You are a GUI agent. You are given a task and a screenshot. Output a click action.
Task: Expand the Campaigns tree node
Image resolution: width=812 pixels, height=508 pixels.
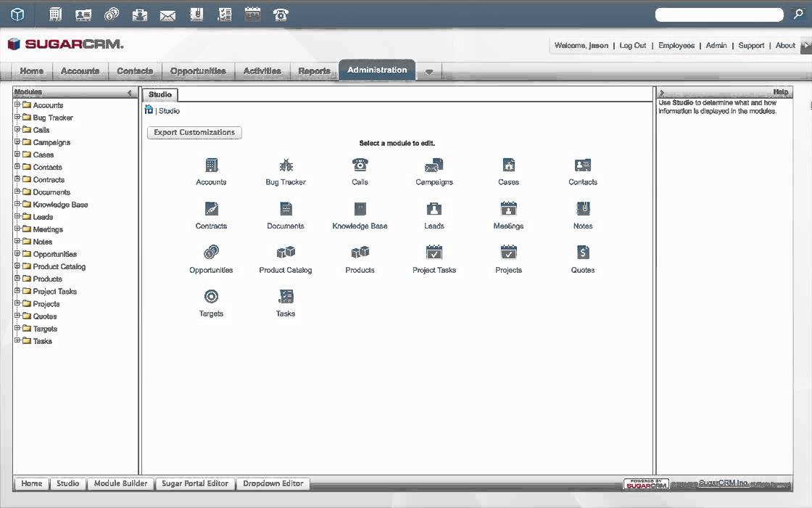tap(17, 142)
